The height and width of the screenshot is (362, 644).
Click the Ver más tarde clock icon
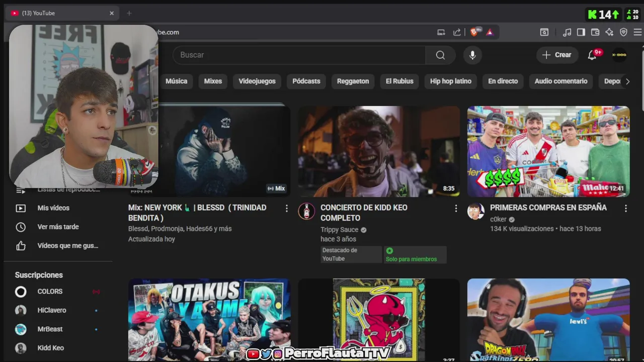click(x=21, y=227)
